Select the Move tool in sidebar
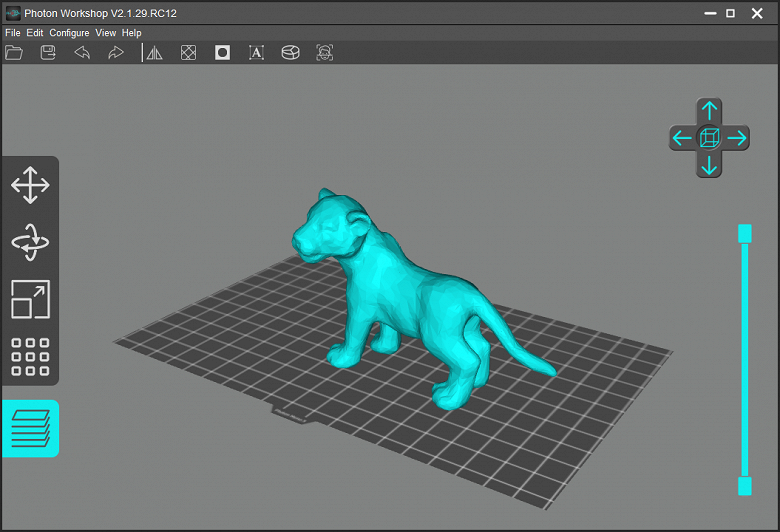The image size is (780, 532). click(x=30, y=185)
